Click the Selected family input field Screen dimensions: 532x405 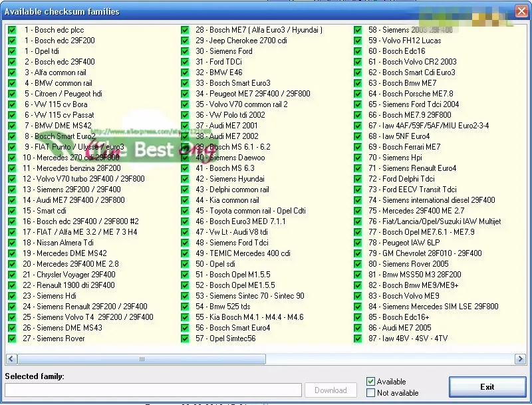pos(153,390)
